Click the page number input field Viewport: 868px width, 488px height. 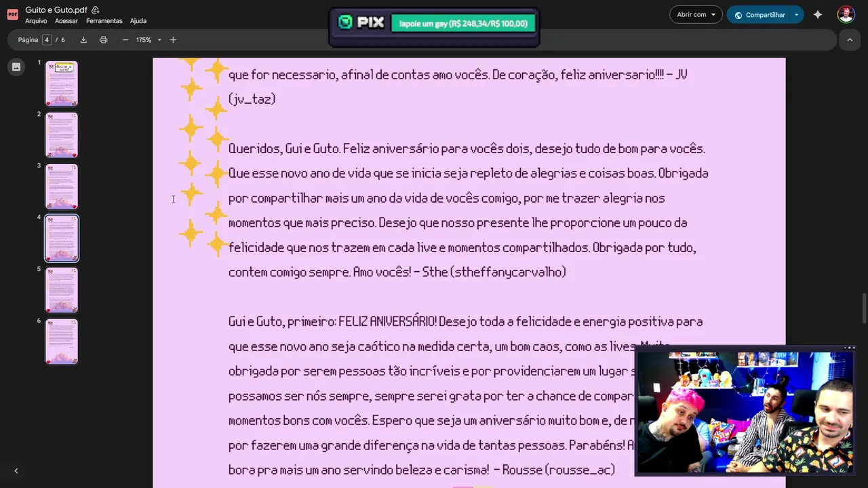[47, 40]
